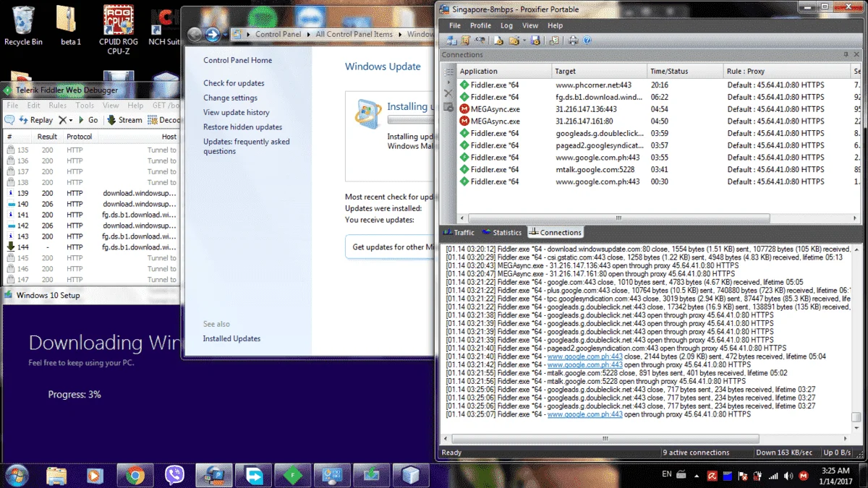The height and width of the screenshot is (488, 868).
Task: Click Fiddler comment bubble icon
Action: point(10,120)
